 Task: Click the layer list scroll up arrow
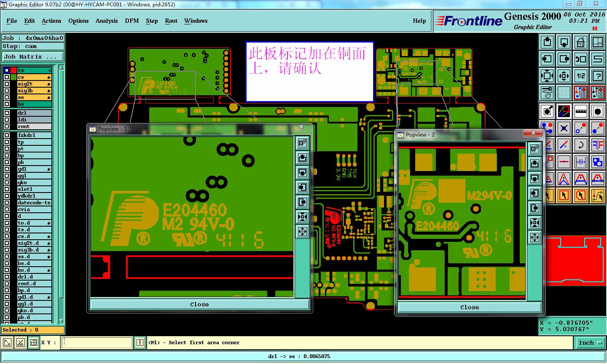[62, 68]
